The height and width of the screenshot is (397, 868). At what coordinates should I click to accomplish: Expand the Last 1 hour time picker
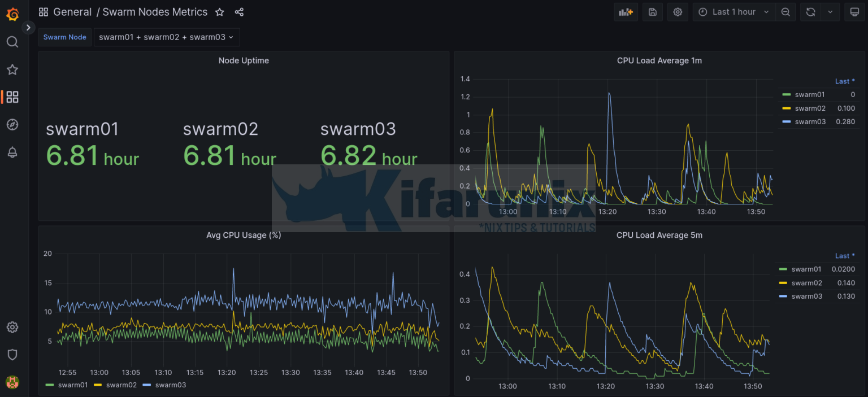click(734, 11)
